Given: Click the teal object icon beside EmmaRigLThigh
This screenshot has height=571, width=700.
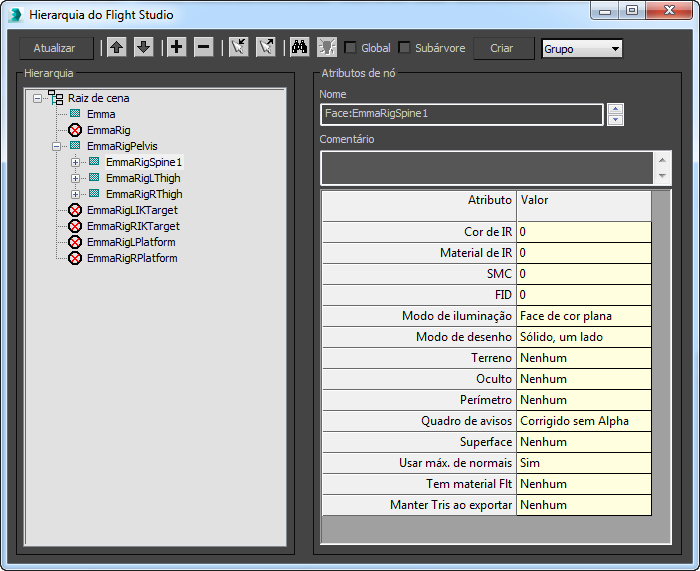Looking at the screenshot, I should pyautogui.click(x=94, y=177).
